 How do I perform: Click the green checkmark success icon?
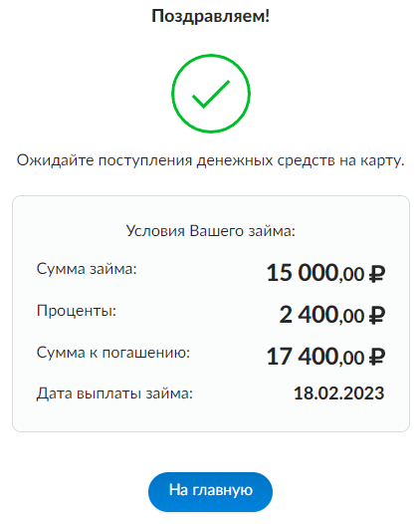[x=211, y=94]
